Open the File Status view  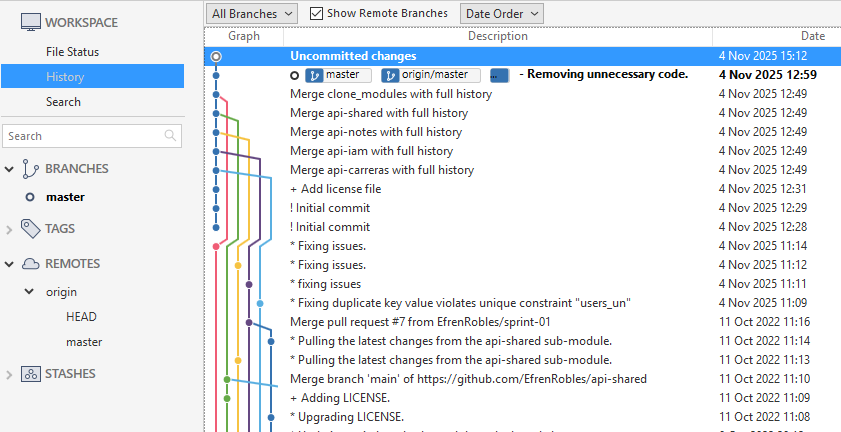pyautogui.click(x=72, y=51)
